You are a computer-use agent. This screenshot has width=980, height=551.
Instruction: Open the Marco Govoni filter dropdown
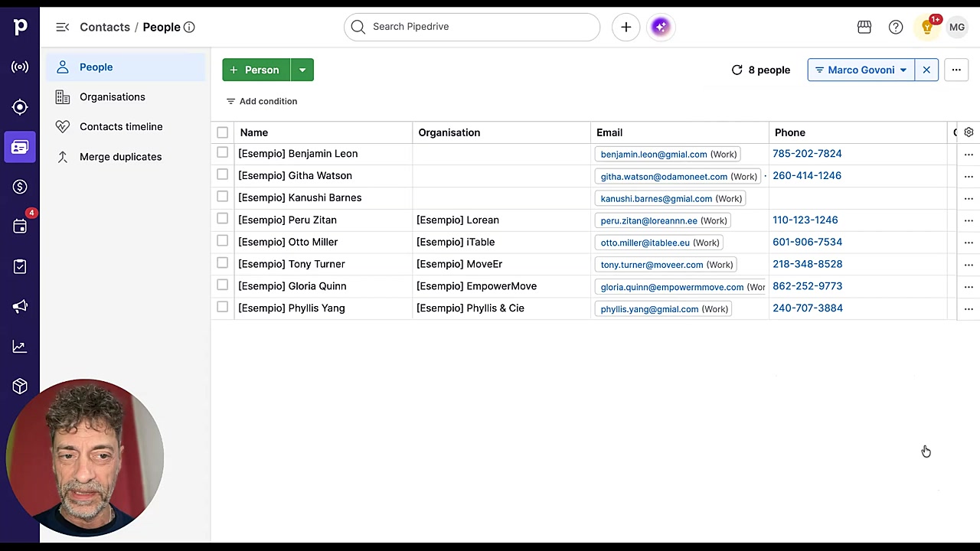point(861,70)
